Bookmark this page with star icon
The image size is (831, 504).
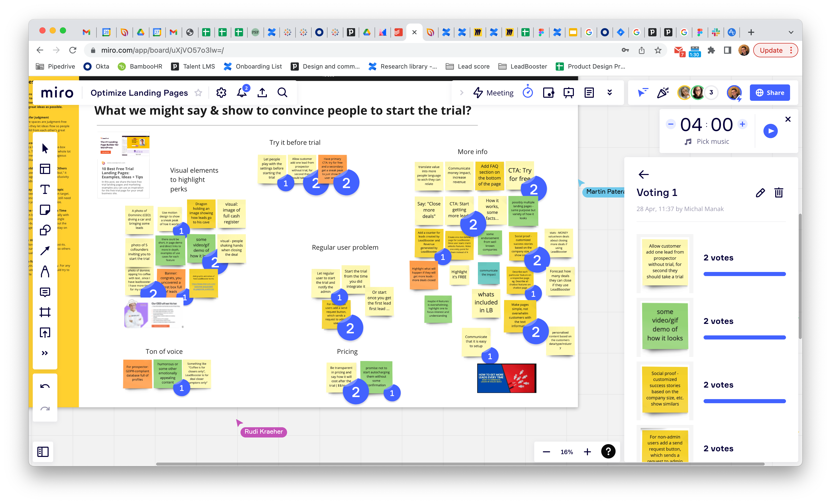[658, 50]
